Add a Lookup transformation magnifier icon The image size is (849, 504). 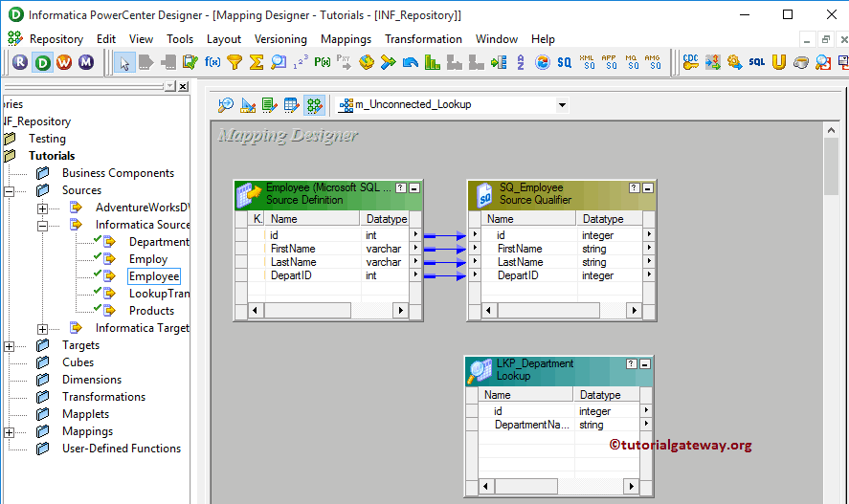click(x=279, y=62)
